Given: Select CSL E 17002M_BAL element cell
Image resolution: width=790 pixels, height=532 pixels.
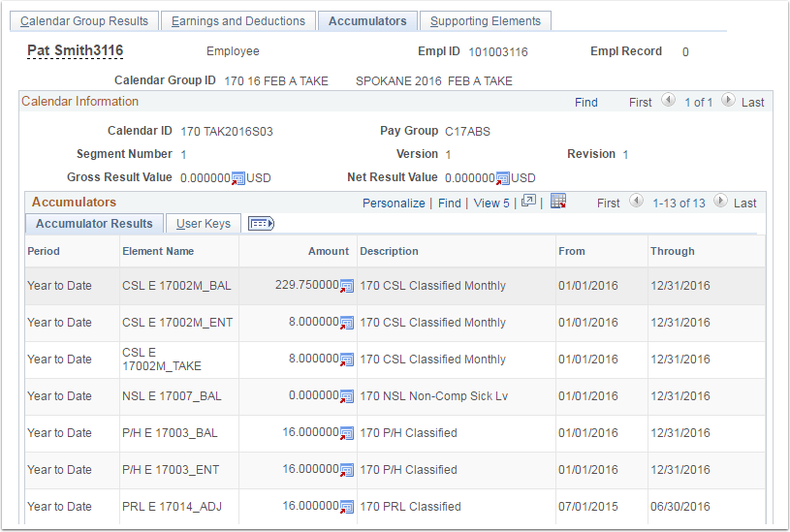Looking at the screenshot, I should (x=176, y=286).
